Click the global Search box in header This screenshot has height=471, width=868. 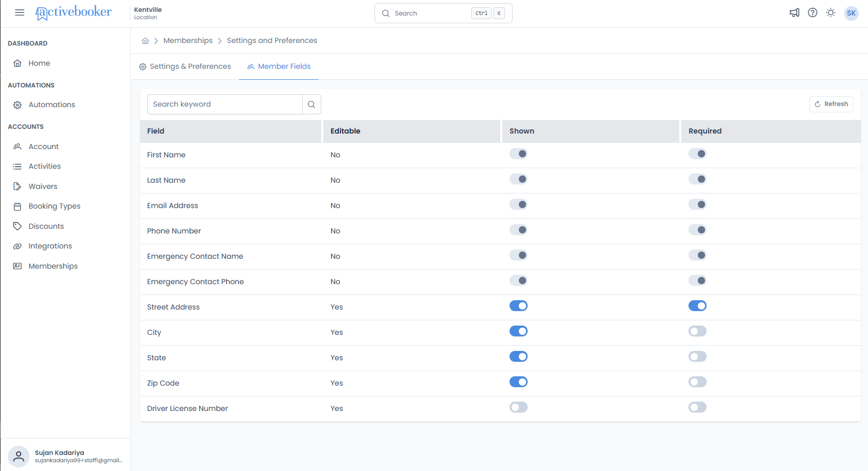[x=443, y=13]
